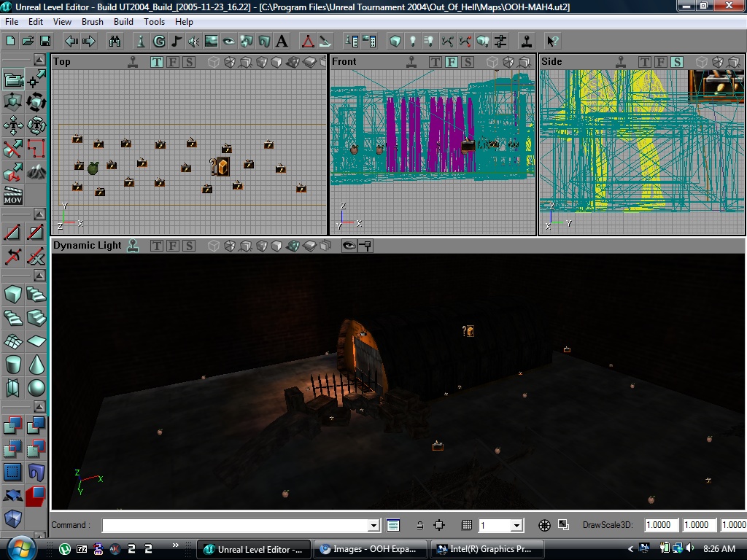
Task: Open the Matinee tool (MOV clapperboard)
Action: 13,195
